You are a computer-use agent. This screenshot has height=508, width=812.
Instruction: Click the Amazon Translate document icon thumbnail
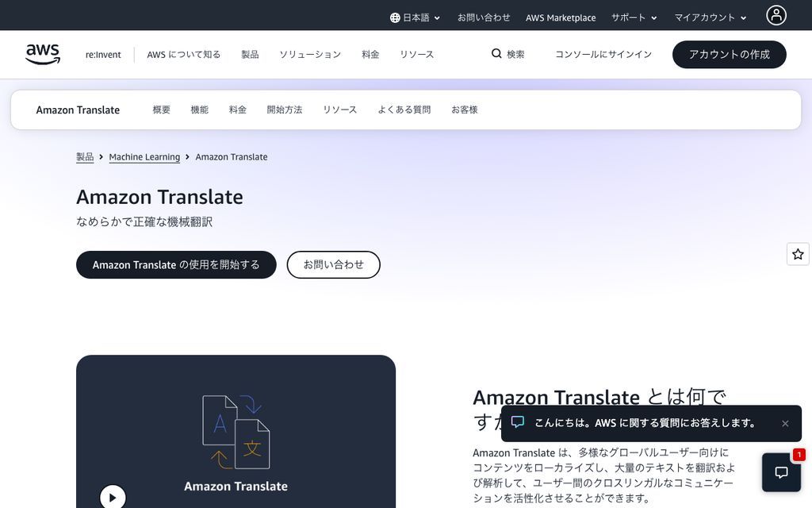tap(236, 432)
